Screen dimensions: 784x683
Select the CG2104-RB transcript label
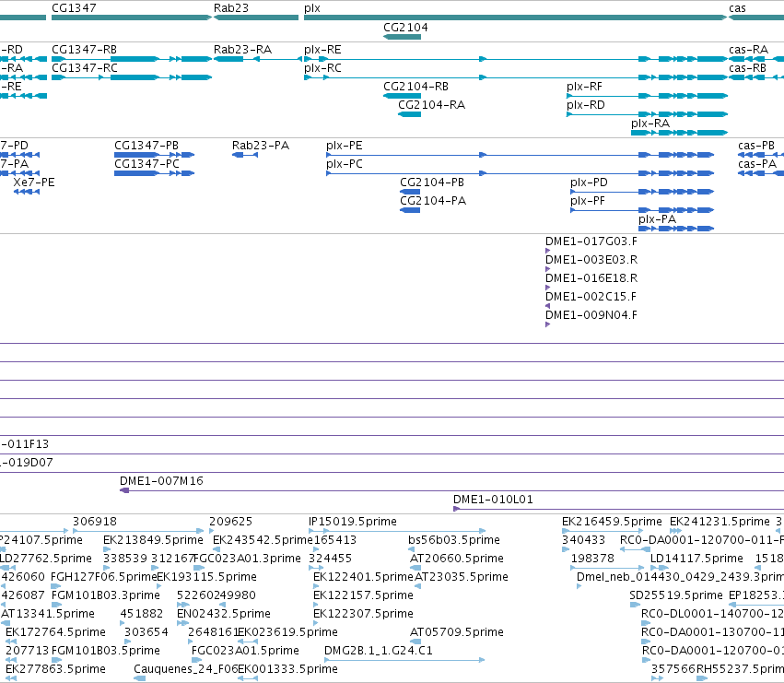(x=415, y=87)
